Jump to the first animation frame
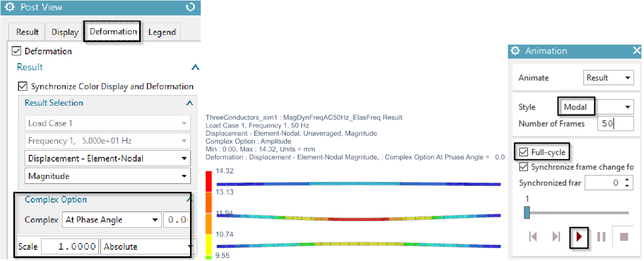This screenshot has height=261, width=644. click(533, 237)
